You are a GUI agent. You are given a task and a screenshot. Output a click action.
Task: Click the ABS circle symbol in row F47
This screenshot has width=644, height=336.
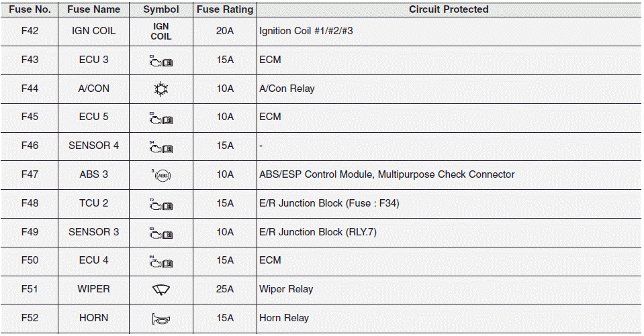point(161,175)
